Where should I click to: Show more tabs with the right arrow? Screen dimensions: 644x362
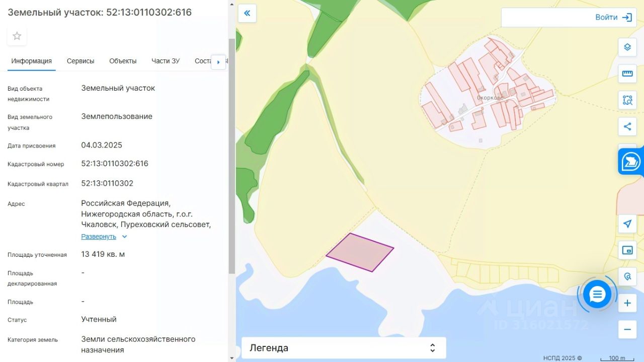(218, 62)
